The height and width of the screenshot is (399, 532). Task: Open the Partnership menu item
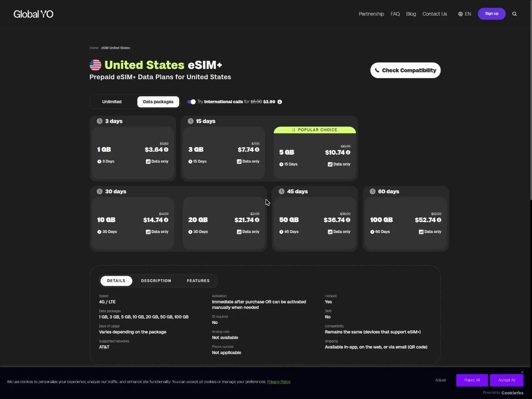point(371,14)
